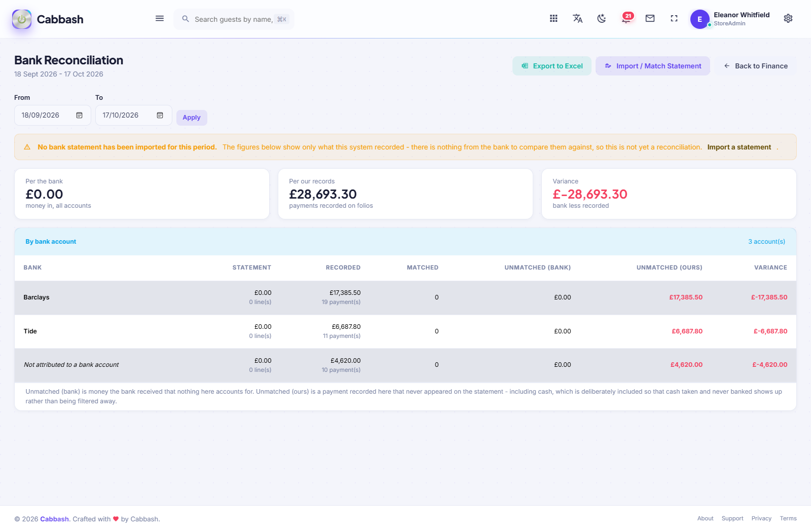This screenshot has height=532, width=811.
Task: Open the settings gear icon
Action: pyautogui.click(x=788, y=19)
